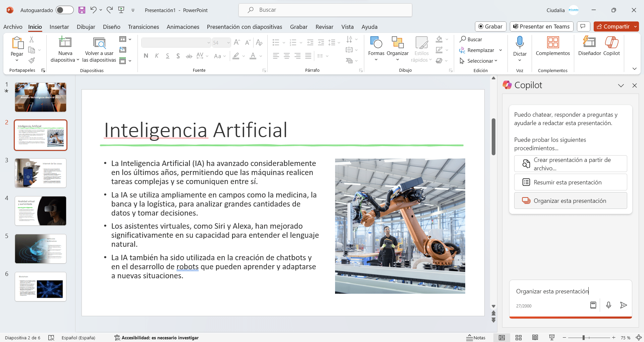
Task: Switch to the Insertar tab
Action: [59, 27]
